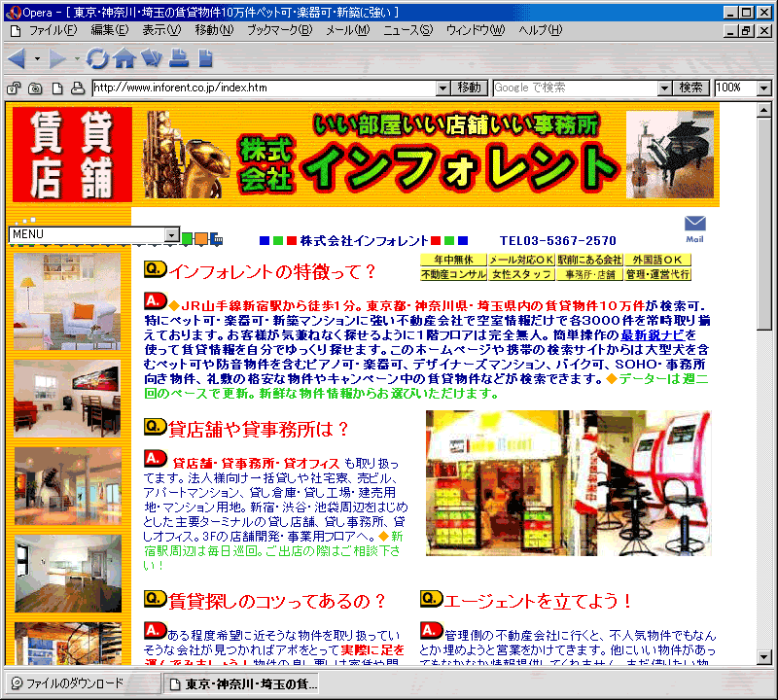
Task: Open the 100% zoom dropdown
Action: click(764, 88)
